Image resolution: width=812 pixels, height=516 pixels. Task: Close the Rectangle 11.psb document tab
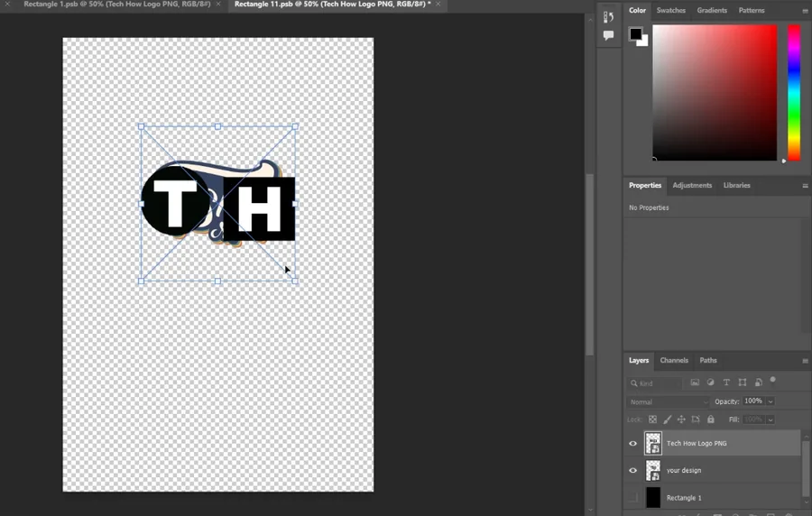point(438,5)
